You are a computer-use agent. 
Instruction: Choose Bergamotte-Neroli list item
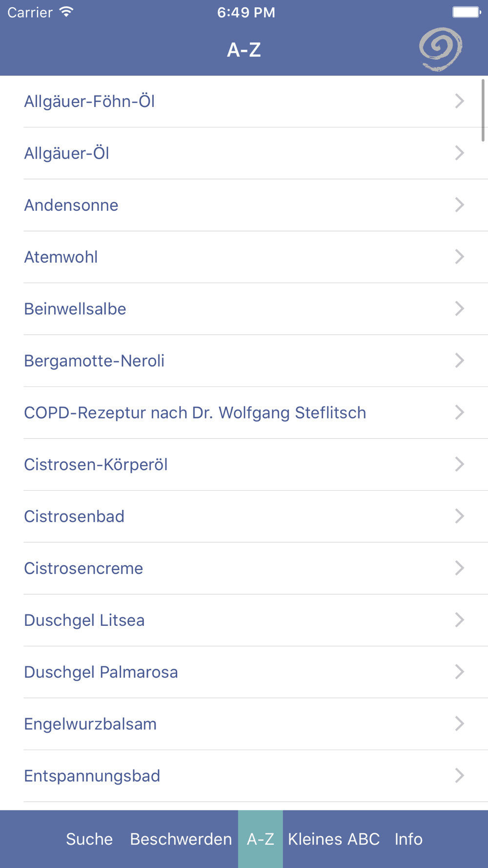(94, 361)
